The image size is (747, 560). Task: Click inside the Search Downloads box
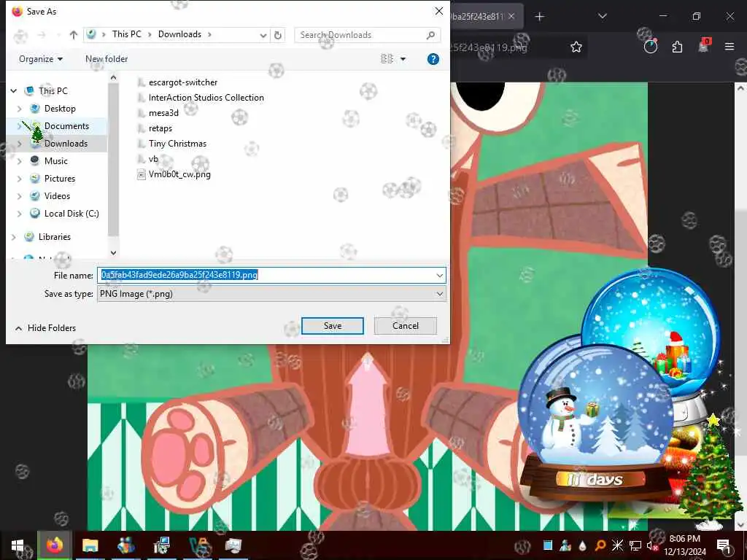coord(360,35)
